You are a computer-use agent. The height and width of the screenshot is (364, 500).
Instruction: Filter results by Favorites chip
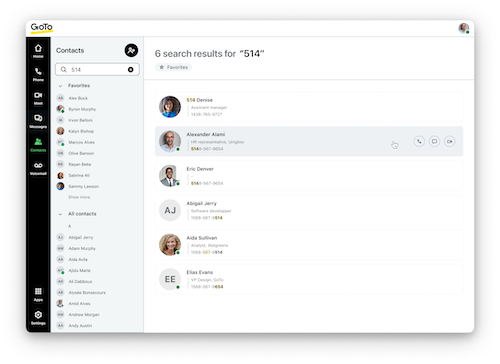point(173,67)
